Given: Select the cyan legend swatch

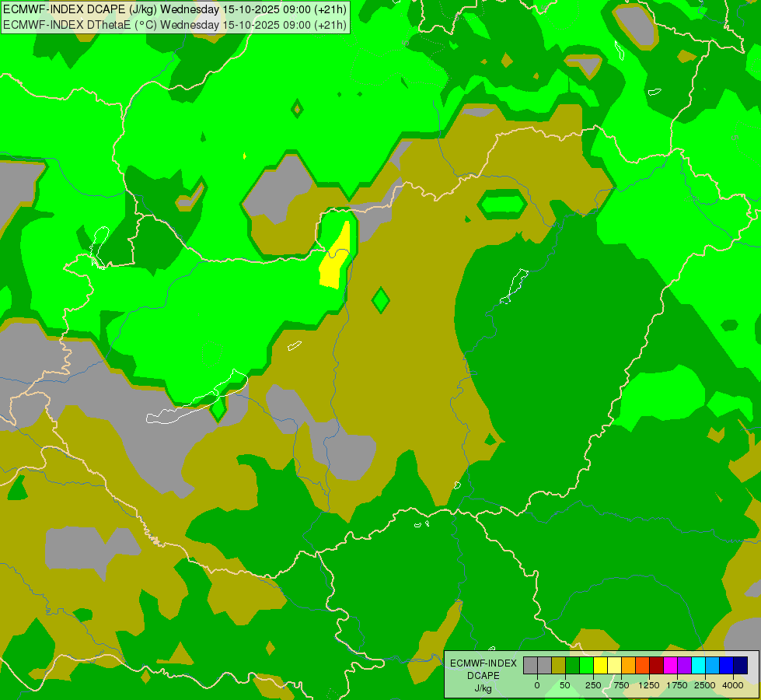Looking at the screenshot, I should coord(698,665).
